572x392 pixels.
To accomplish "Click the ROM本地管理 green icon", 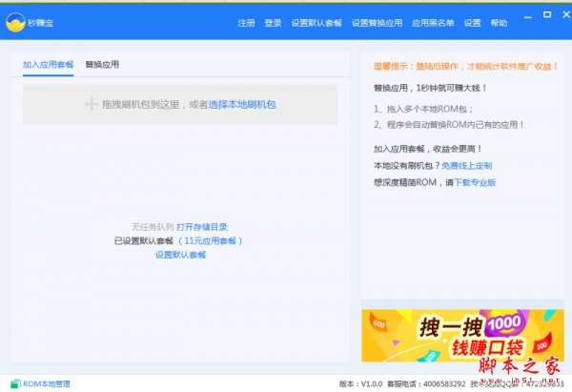I will point(15,383).
